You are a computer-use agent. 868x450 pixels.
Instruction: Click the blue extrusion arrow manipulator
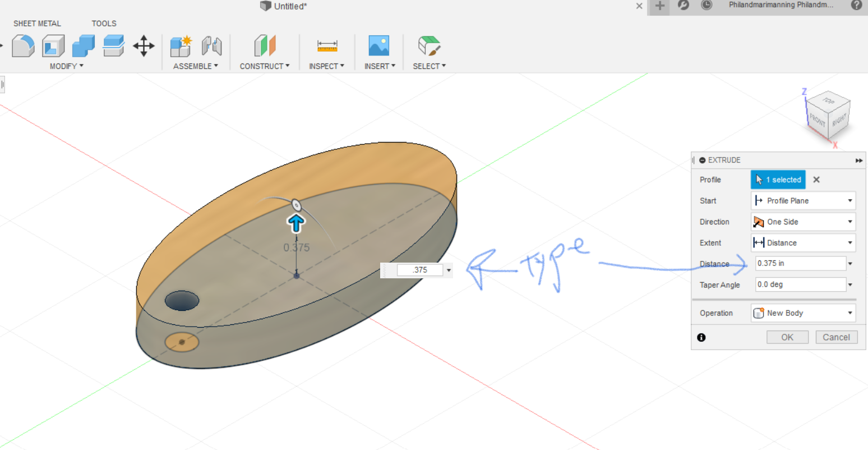(296, 222)
